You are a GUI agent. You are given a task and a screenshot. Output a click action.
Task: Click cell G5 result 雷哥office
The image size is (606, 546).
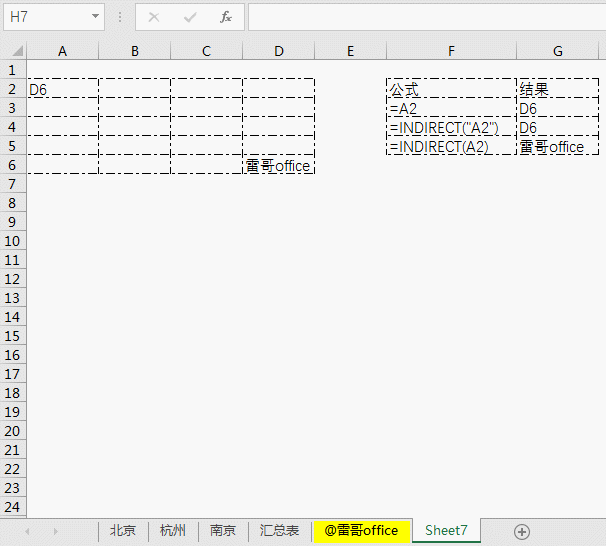click(x=558, y=146)
